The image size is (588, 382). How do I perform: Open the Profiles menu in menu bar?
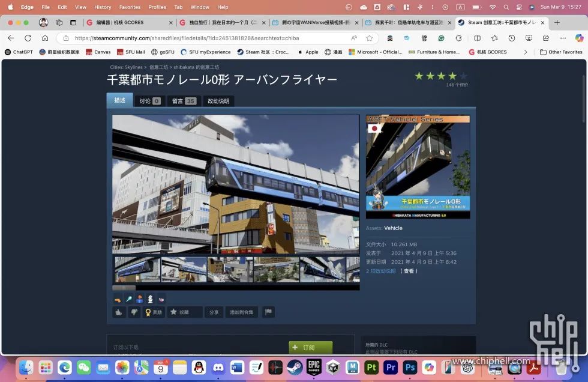click(x=157, y=7)
